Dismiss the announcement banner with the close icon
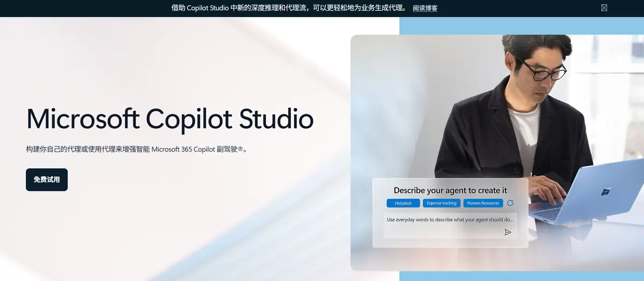This screenshot has height=281, width=644. click(604, 8)
